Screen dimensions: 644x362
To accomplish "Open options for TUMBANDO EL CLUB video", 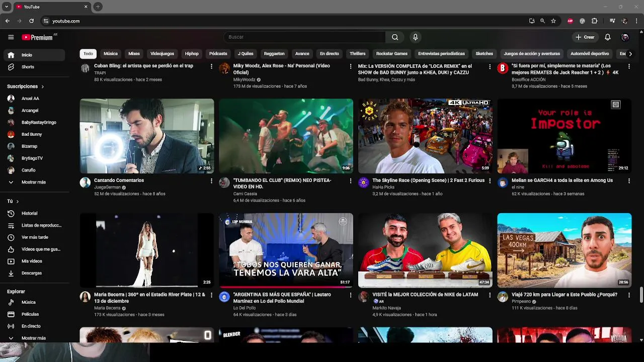I will pyautogui.click(x=350, y=180).
